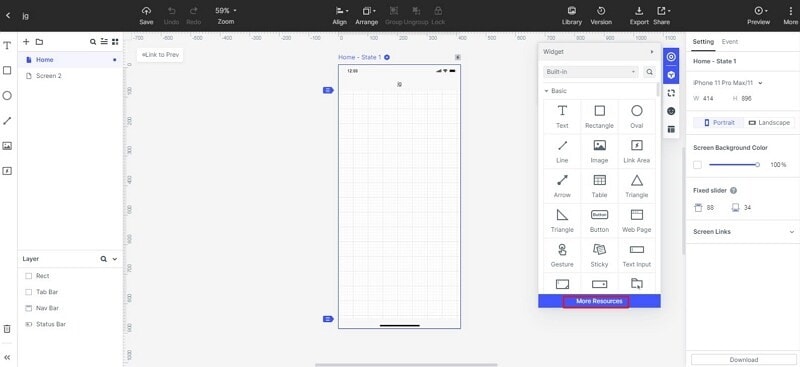Click the back arrow next to project name
Screen dimensions: 800x367
pos(8,15)
